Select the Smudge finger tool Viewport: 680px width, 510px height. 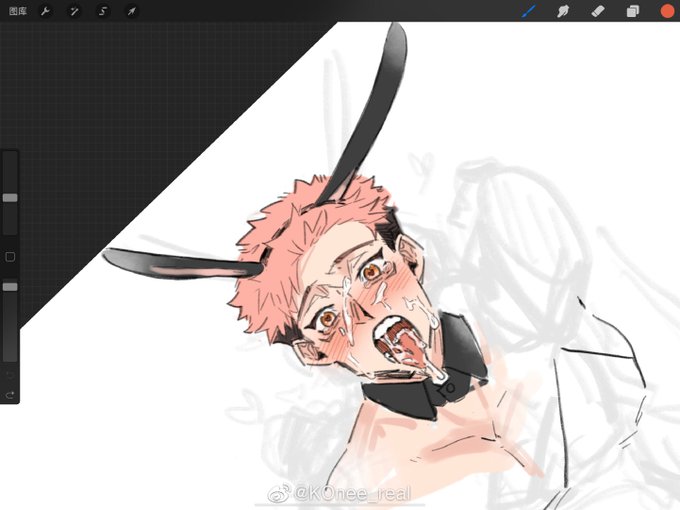[563, 11]
